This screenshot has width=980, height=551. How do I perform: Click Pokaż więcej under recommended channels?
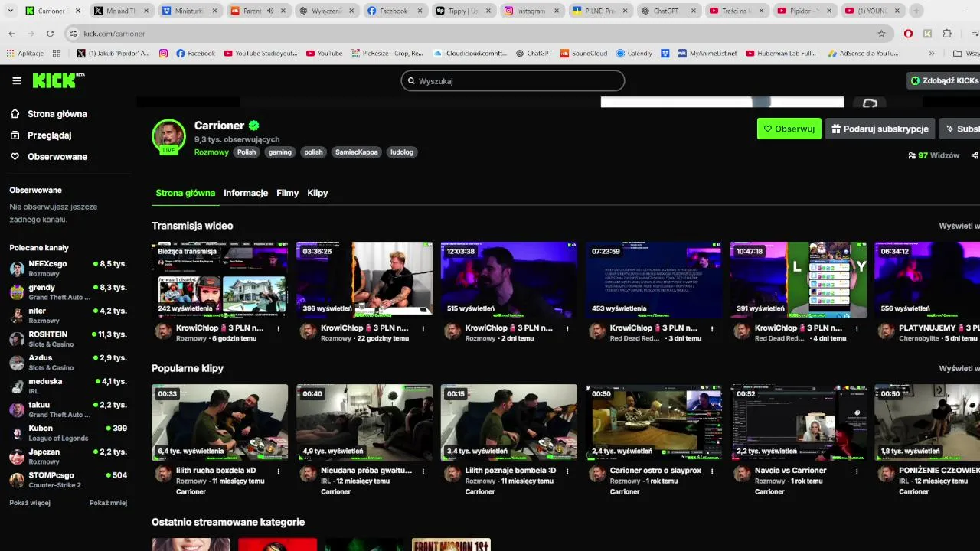(x=30, y=503)
